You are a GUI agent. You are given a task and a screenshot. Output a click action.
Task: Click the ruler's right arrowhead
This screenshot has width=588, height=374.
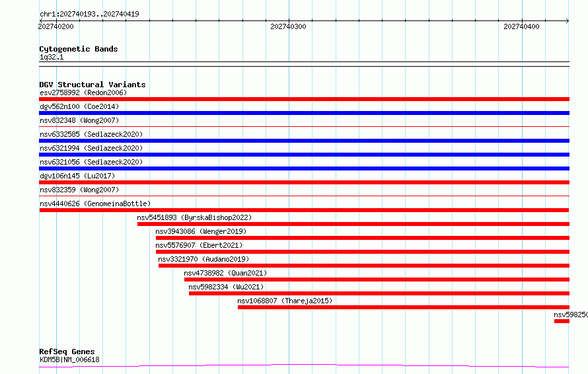[568, 20]
